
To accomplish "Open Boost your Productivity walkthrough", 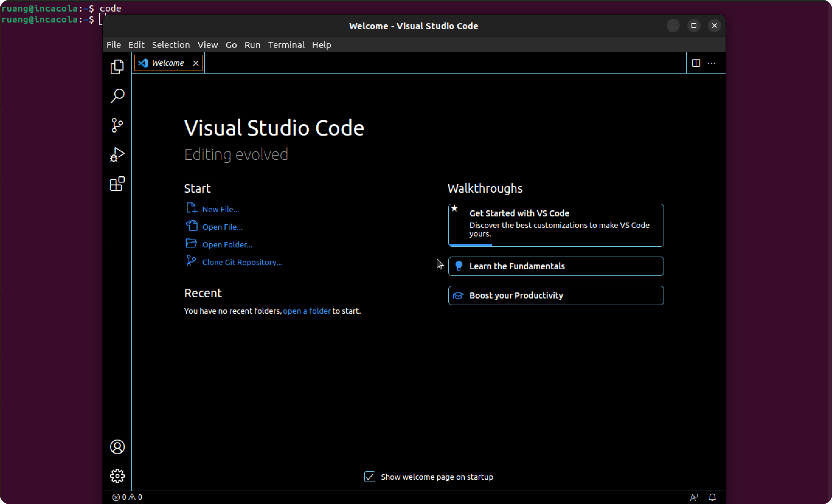I will [x=556, y=295].
